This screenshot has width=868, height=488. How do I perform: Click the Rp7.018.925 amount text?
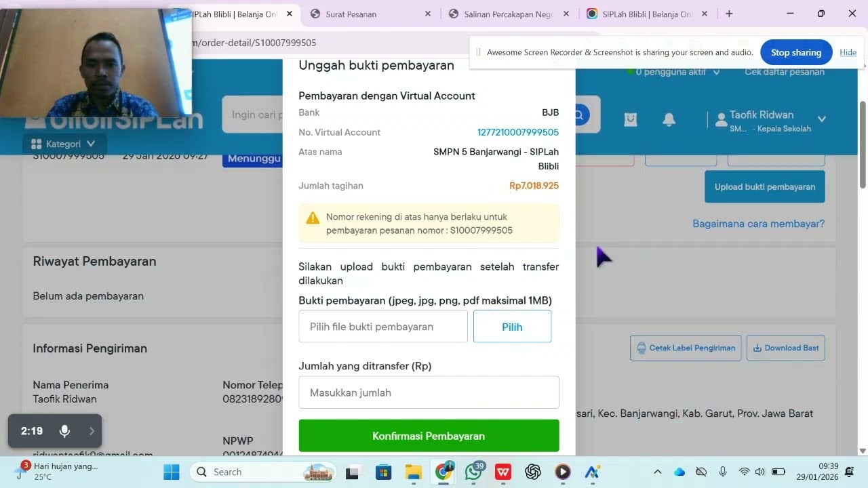[534, 186]
